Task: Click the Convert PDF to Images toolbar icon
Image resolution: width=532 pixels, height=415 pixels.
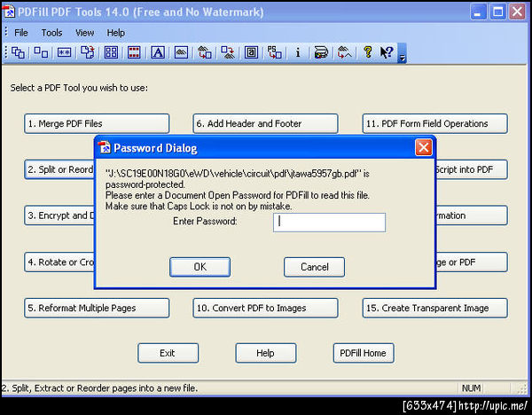Action: (228, 52)
